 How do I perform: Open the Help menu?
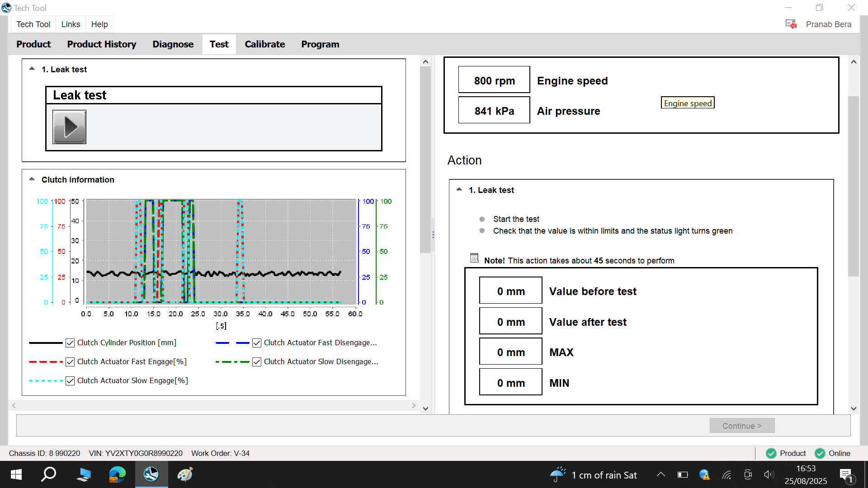coord(99,24)
